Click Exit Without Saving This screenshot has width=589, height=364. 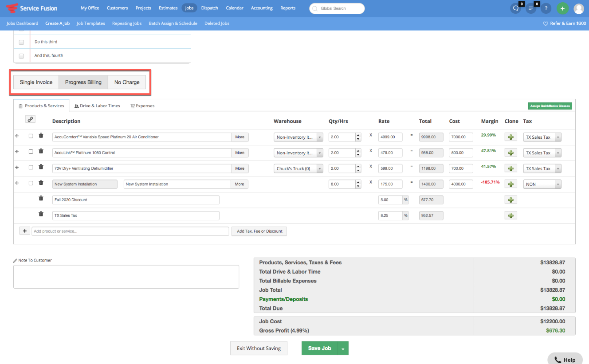(x=259, y=348)
